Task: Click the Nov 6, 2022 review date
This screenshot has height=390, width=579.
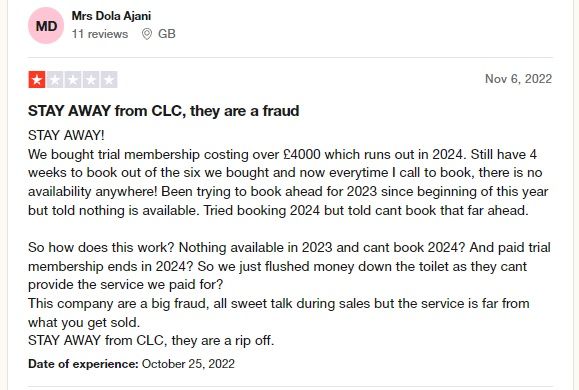Action: pyautogui.click(x=518, y=79)
